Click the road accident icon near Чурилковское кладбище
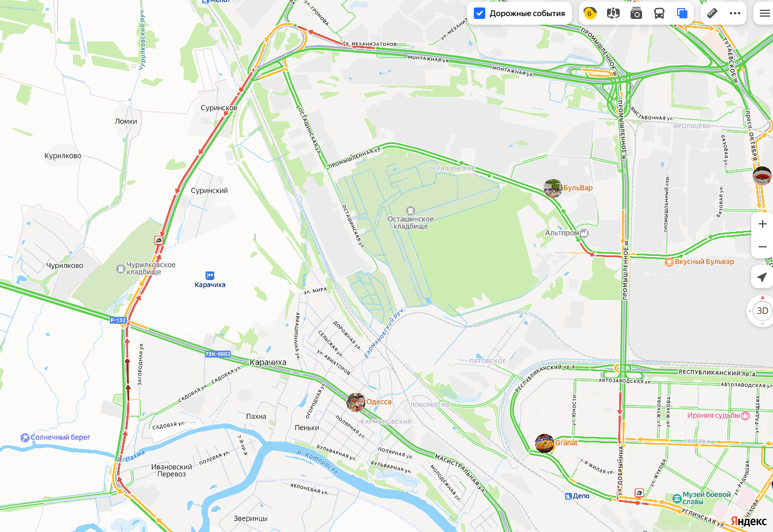The image size is (773, 532). point(159,240)
